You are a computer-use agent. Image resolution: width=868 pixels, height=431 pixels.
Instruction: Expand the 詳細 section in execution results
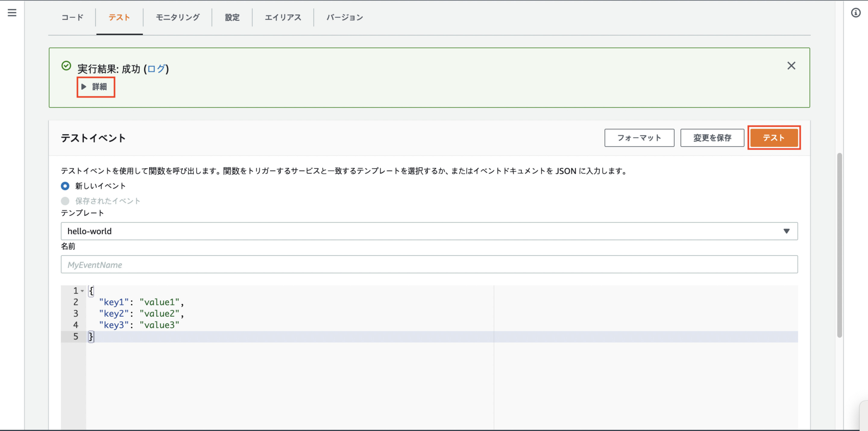95,87
